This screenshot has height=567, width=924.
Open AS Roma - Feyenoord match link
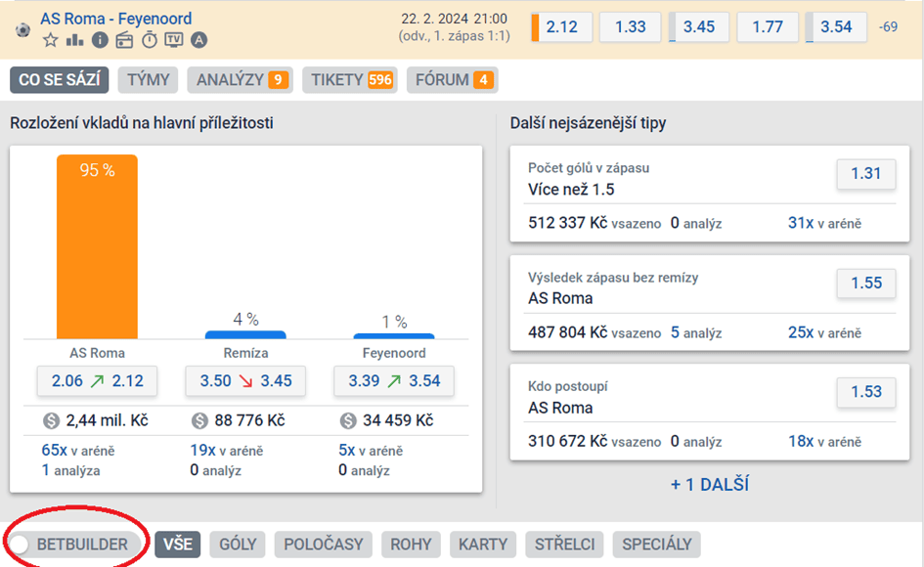point(116,19)
